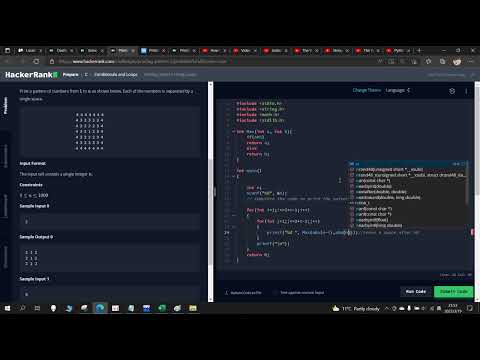Show hidden system tray icons
Image resolution: width=480 pixels, height=360 pixels.
click(x=387, y=308)
